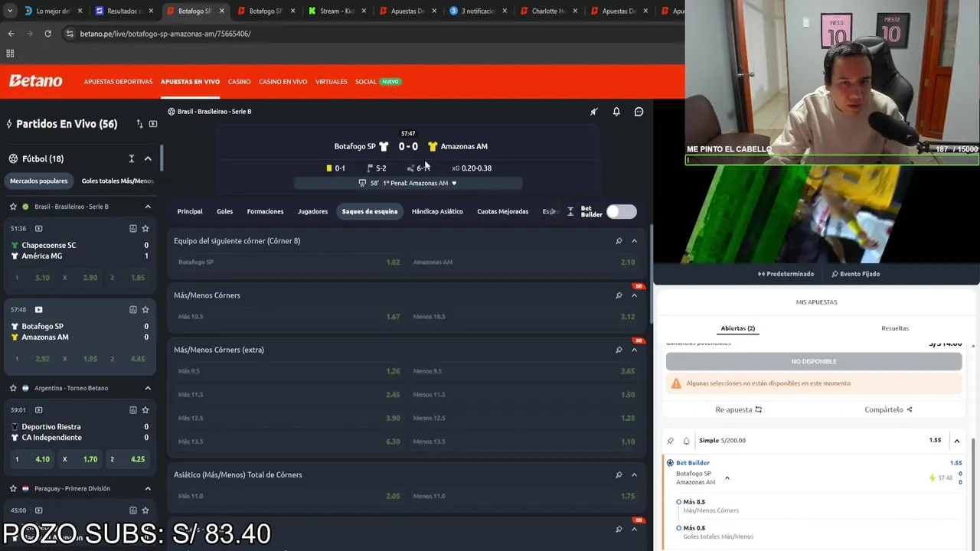980x551 pixels.
Task: Pin the Más/Menos Córners market
Action: 619,295
